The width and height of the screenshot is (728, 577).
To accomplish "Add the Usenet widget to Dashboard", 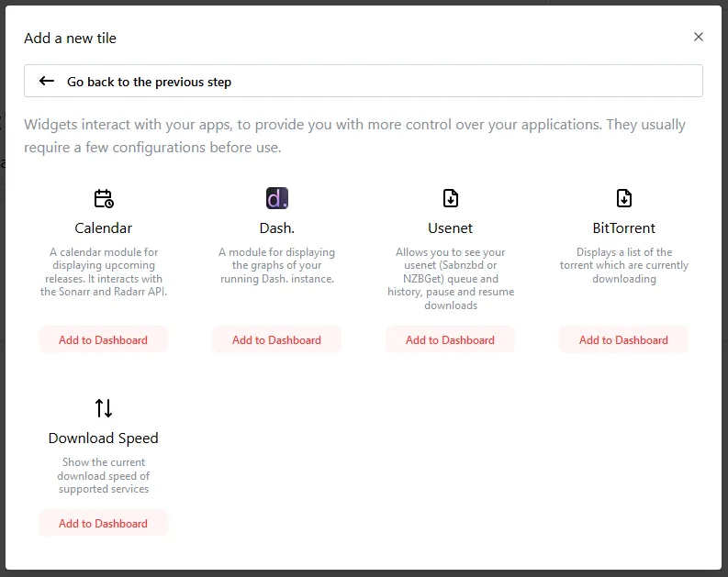I will tap(450, 339).
